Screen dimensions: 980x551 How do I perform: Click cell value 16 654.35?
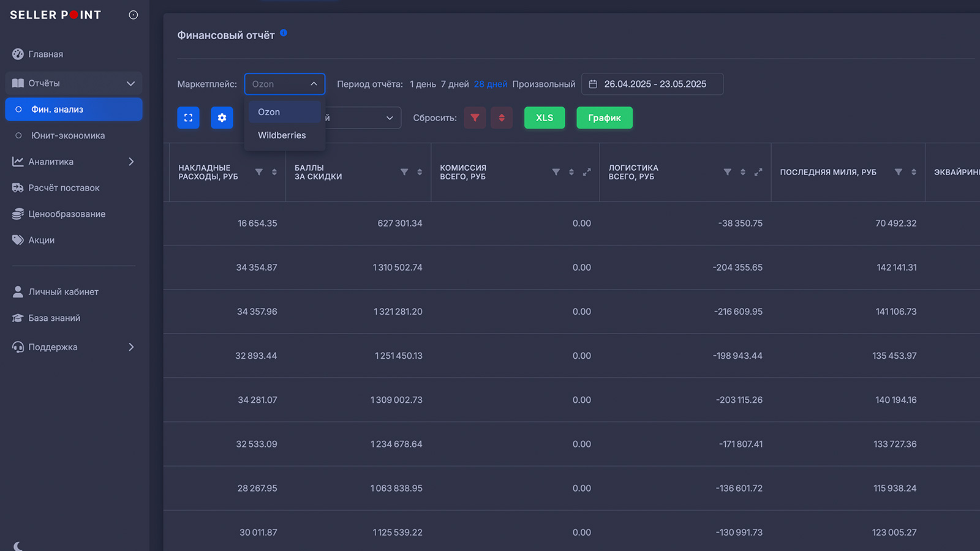coord(257,223)
